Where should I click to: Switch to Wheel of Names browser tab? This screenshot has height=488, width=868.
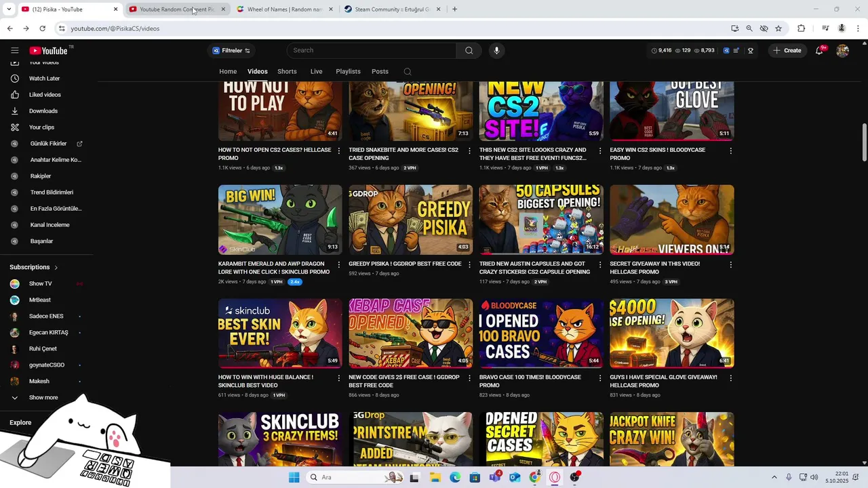point(285,9)
